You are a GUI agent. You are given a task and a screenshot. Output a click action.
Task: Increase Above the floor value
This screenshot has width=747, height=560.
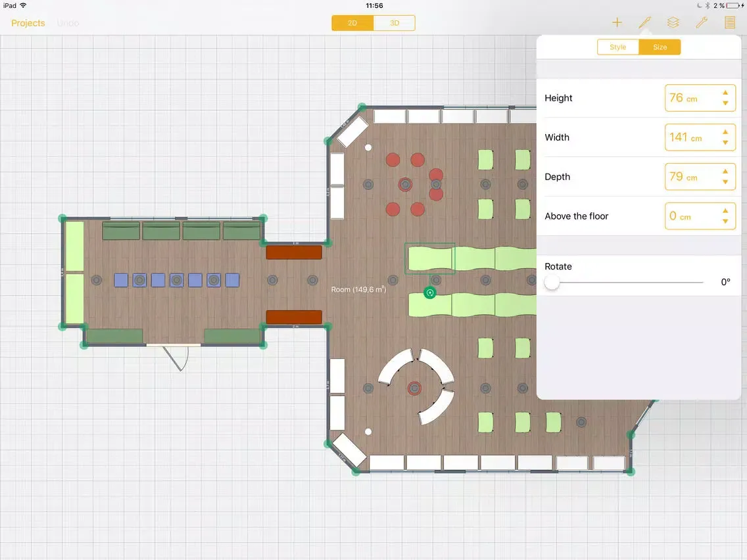(x=725, y=211)
